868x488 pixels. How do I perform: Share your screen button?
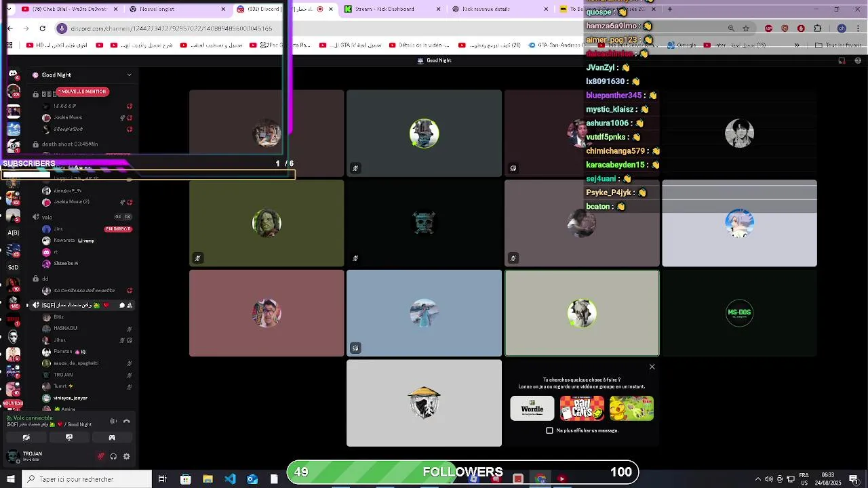click(x=69, y=437)
